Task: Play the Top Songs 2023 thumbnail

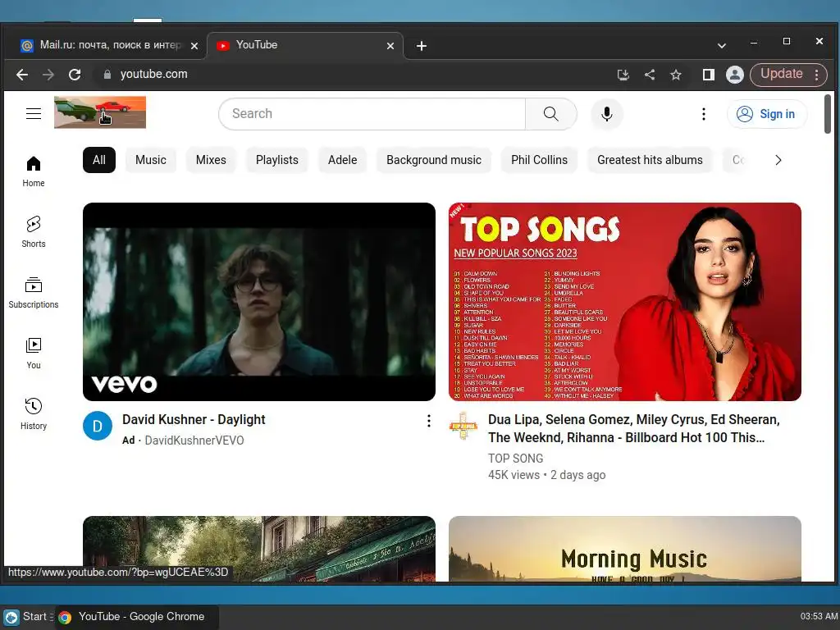Action: [624, 302]
